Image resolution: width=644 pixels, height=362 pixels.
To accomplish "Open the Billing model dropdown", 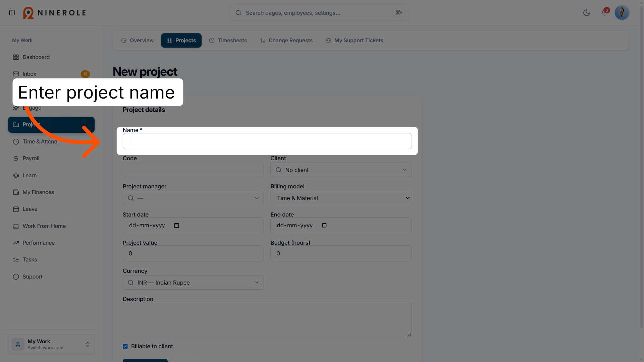I will [341, 198].
